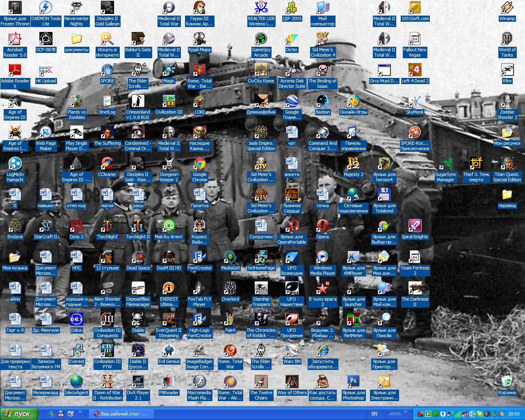525x420 pixels.
Task: Select the Opera browser icon
Action: 322,229
